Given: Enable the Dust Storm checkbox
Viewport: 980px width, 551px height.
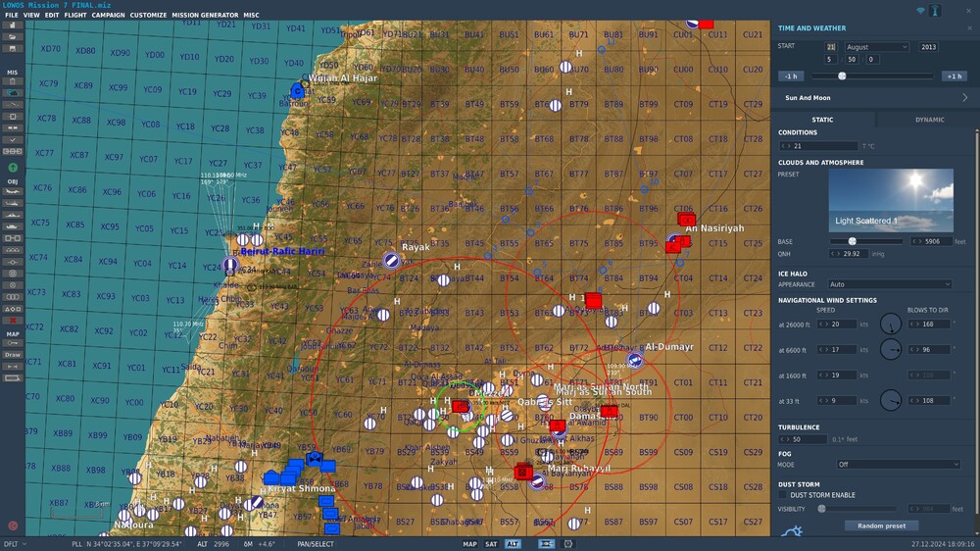Looking at the screenshot, I should pos(782,495).
